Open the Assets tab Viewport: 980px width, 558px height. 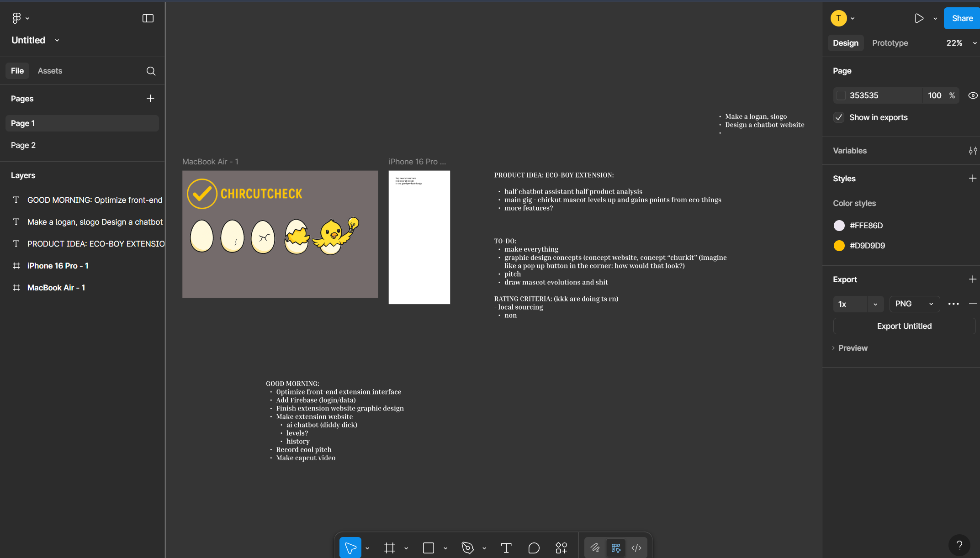[50, 71]
